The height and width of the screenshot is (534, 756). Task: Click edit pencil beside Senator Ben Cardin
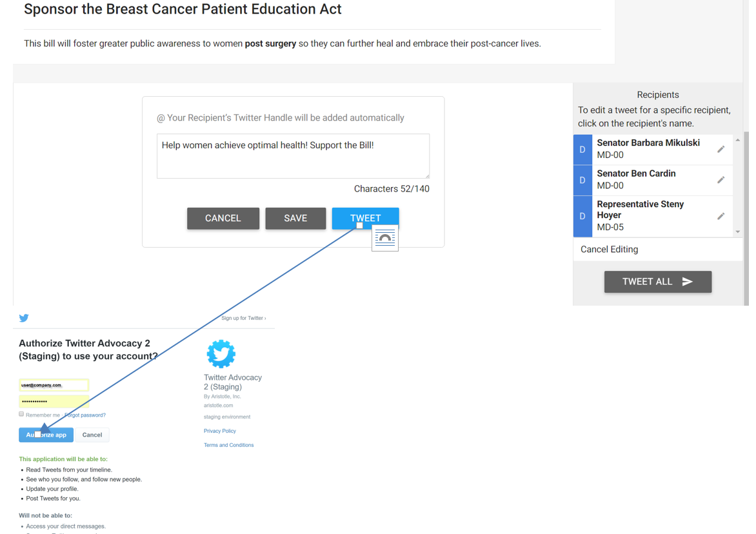tap(721, 179)
